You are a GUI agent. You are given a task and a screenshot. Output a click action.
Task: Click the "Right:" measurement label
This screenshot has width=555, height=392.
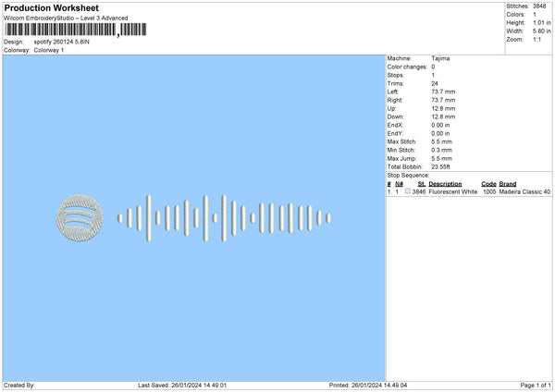(395, 100)
